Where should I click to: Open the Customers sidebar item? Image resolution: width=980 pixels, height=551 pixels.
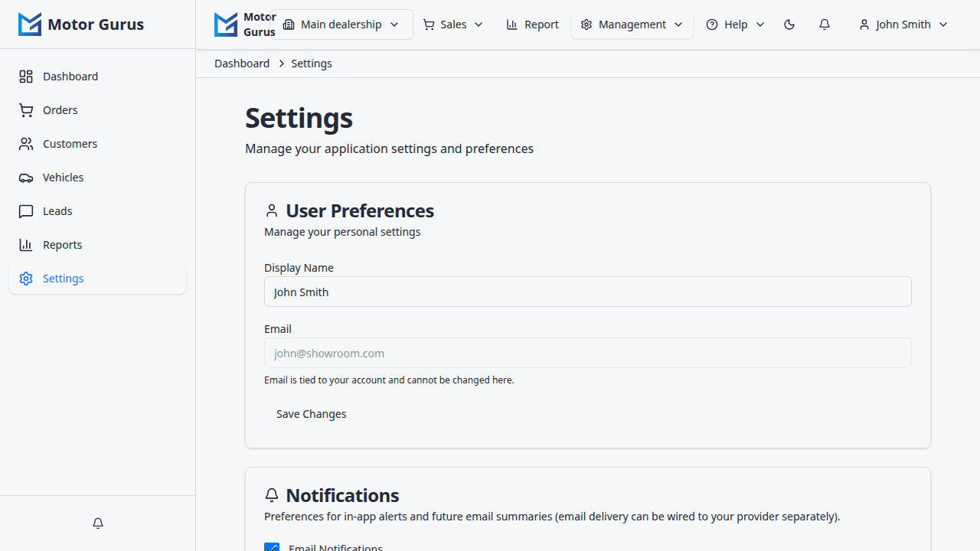pos(97,144)
